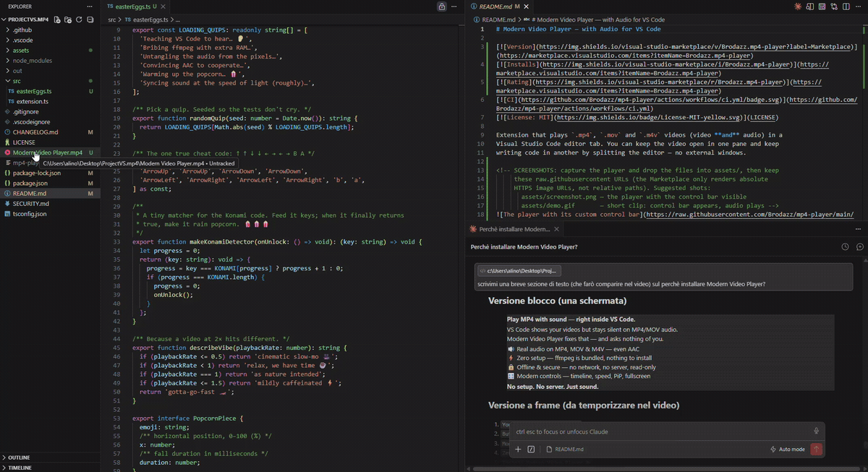This screenshot has height=472, width=868.
Task: Open the LICENSE file
Action: (x=50, y=142)
